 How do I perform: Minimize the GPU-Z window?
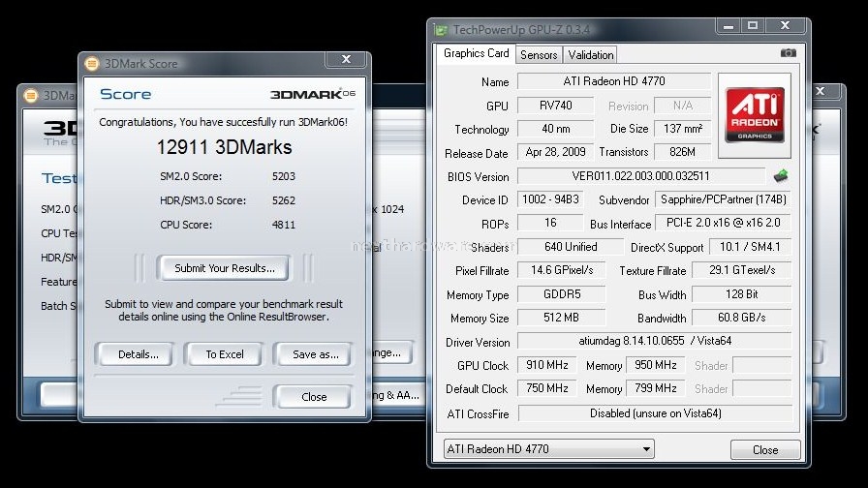[x=728, y=25]
